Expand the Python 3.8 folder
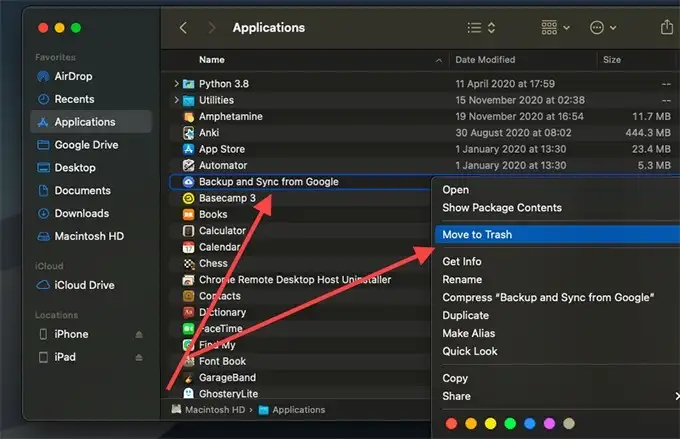Viewport: 680px width, 439px height. [x=176, y=83]
